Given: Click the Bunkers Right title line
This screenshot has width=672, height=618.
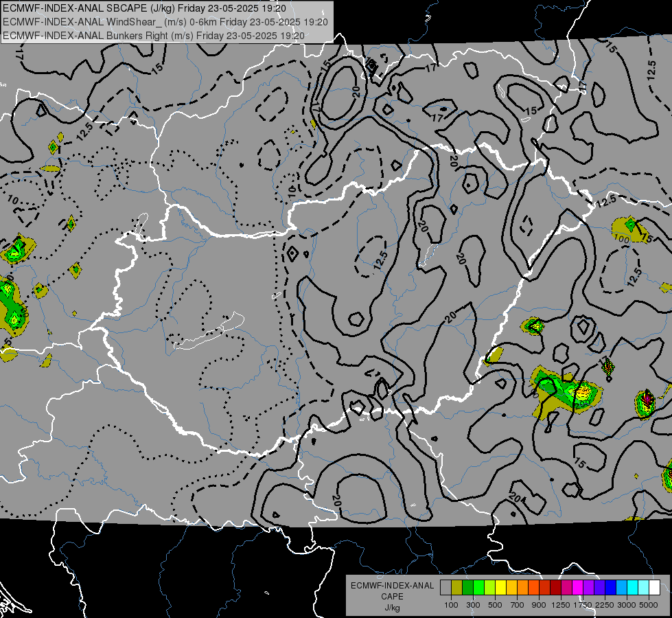Looking at the screenshot, I should click(154, 36).
